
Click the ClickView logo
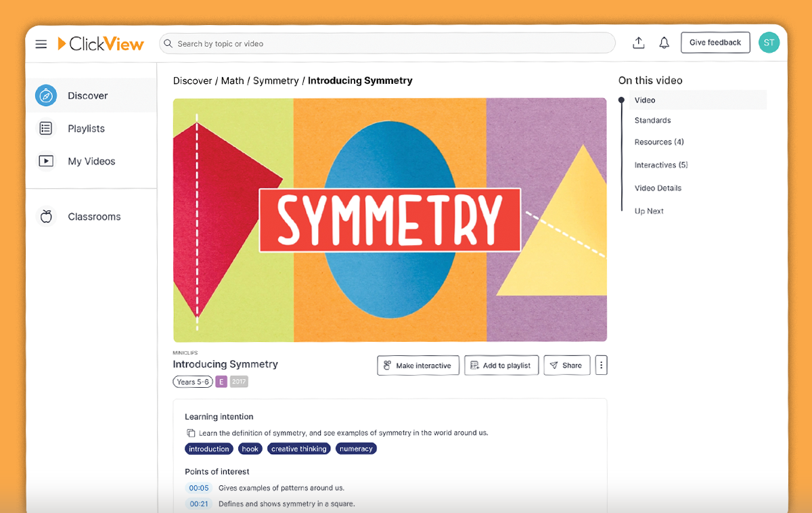(x=101, y=44)
